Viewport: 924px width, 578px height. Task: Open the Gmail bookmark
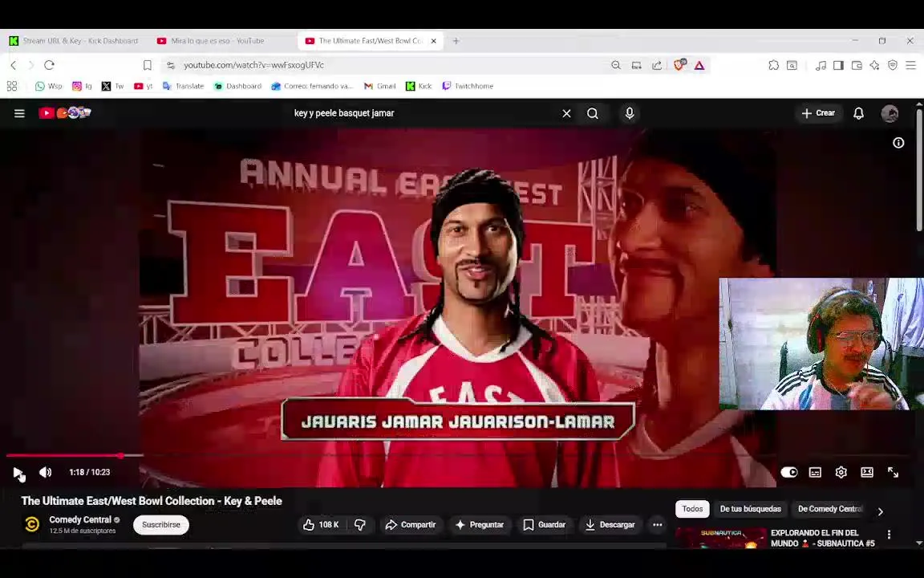click(379, 86)
